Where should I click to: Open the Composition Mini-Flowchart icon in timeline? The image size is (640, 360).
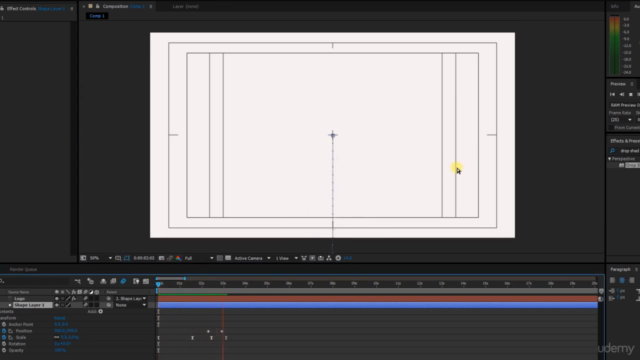click(78, 281)
